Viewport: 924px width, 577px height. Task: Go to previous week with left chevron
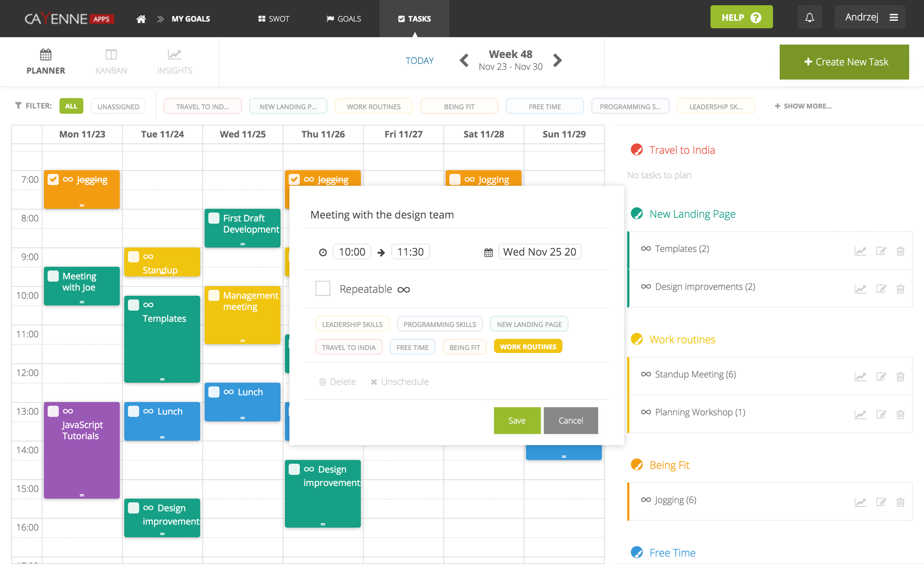tap(464, 60)
